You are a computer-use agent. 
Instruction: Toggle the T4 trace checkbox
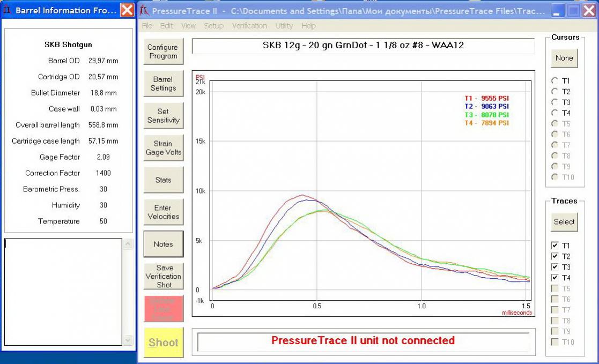point(555,278)
